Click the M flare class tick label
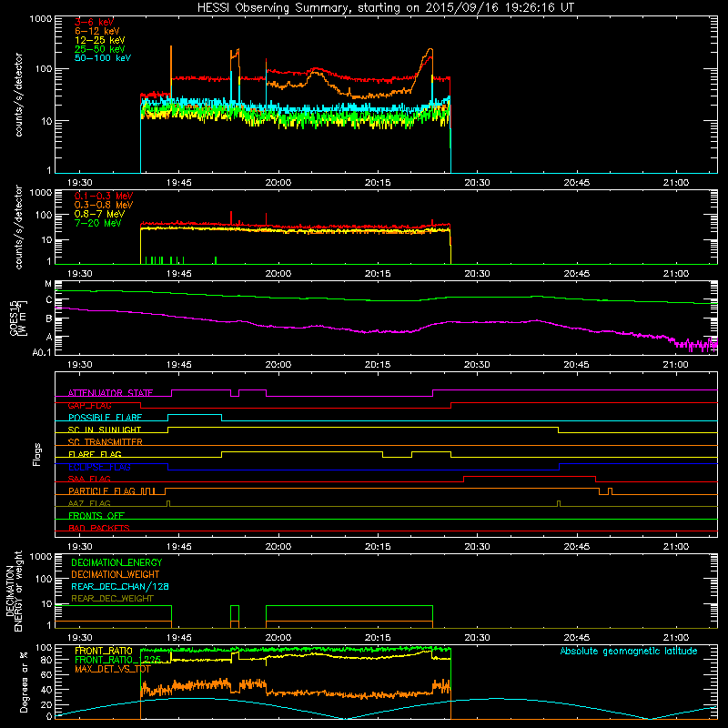The width and height of the screenshot is (728, 728). (48, 284)
